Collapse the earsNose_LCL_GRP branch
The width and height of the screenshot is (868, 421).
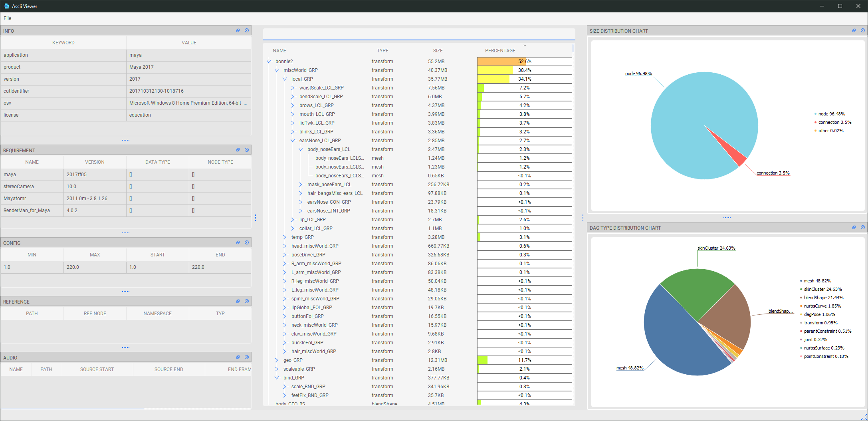point(293,140)
